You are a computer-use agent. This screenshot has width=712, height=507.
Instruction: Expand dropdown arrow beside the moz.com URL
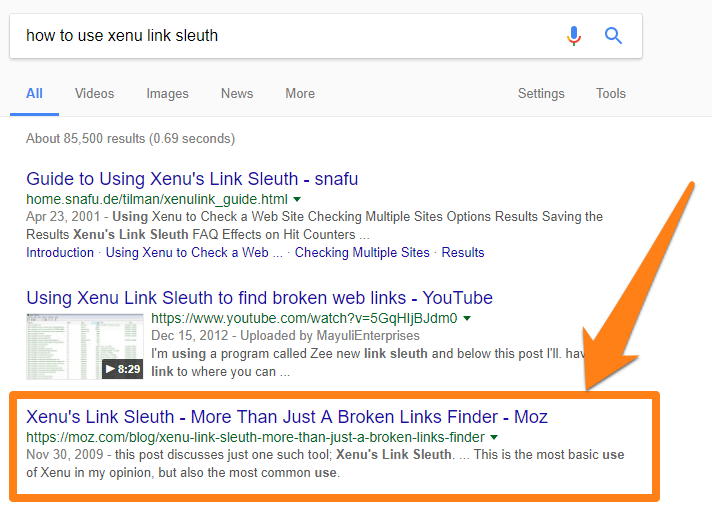click(494, 438)
